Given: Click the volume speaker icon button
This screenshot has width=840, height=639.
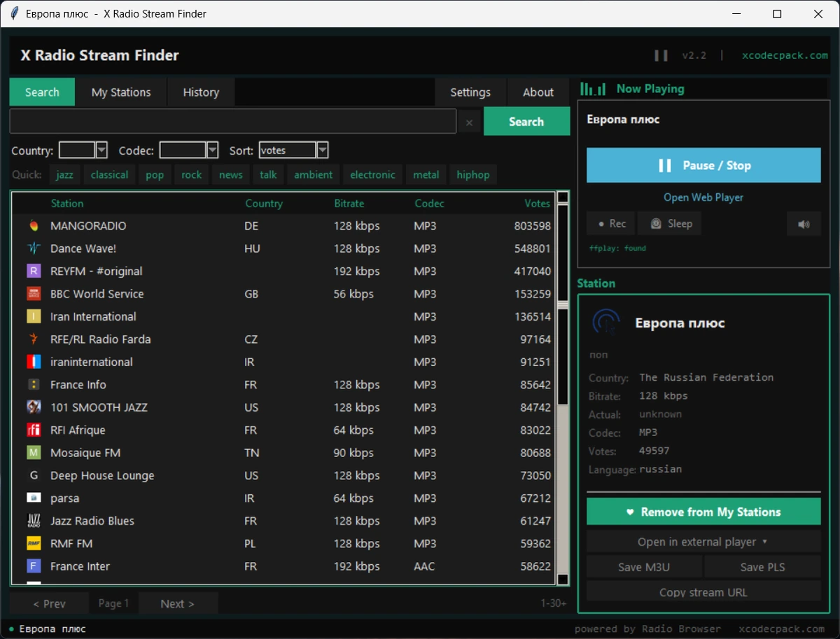Looking at the screenshot, I should pyautogui.click(x=804, y=224).
